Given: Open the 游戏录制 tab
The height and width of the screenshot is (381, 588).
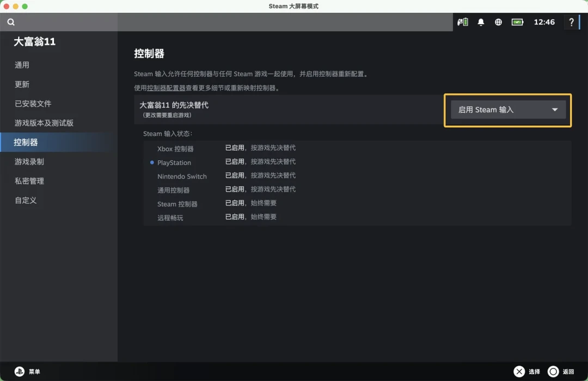Looking at the screenshot, I should [29, 162].
